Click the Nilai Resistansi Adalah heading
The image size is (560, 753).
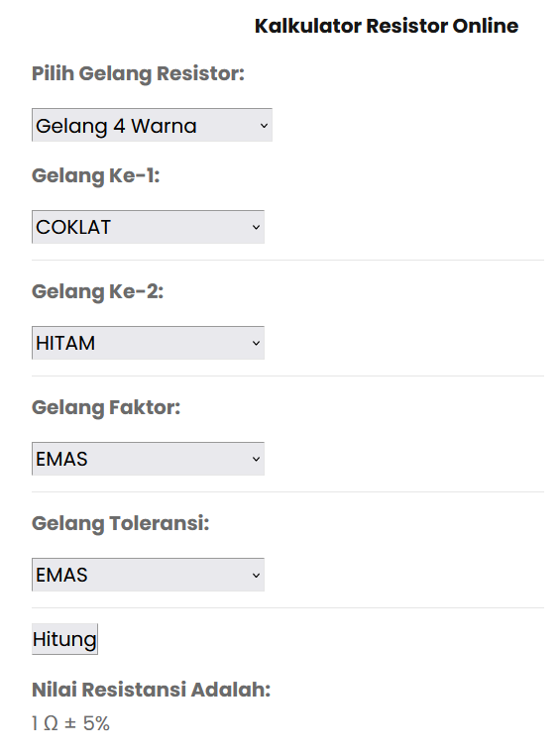click(x=152, y=690)
